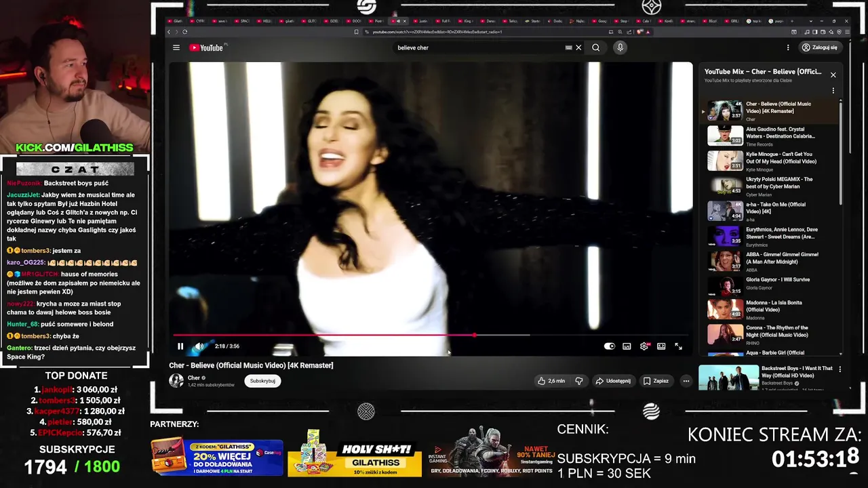Open YouTube settings three-dot menu near sign-in
This screenshot has height=488, width=868.
pos(788,47)
